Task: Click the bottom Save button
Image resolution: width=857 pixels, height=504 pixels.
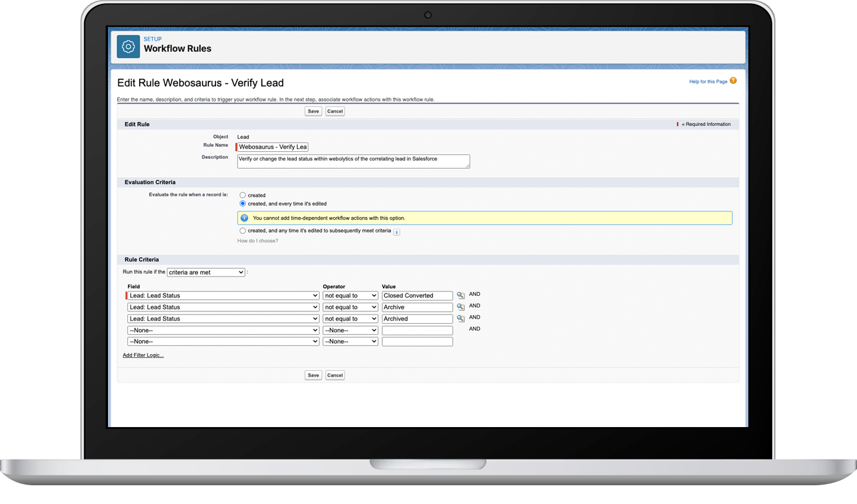Action: click(313, 375)
